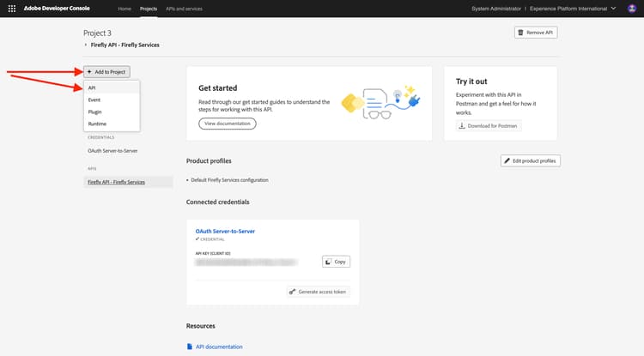Click the user profile avatar
644x356 pixels.
[x=632, y=8]
